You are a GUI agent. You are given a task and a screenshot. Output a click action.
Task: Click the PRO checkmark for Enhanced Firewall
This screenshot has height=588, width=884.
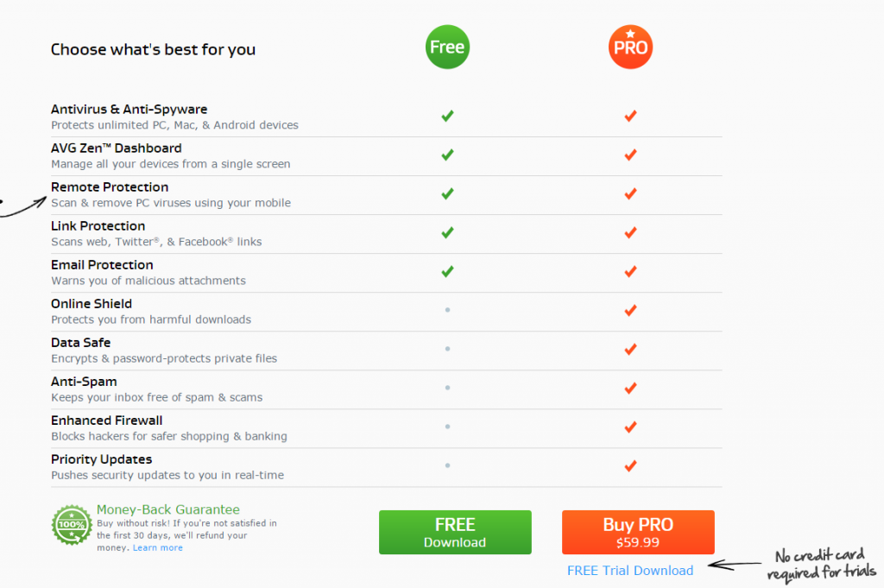pos(630,427)
